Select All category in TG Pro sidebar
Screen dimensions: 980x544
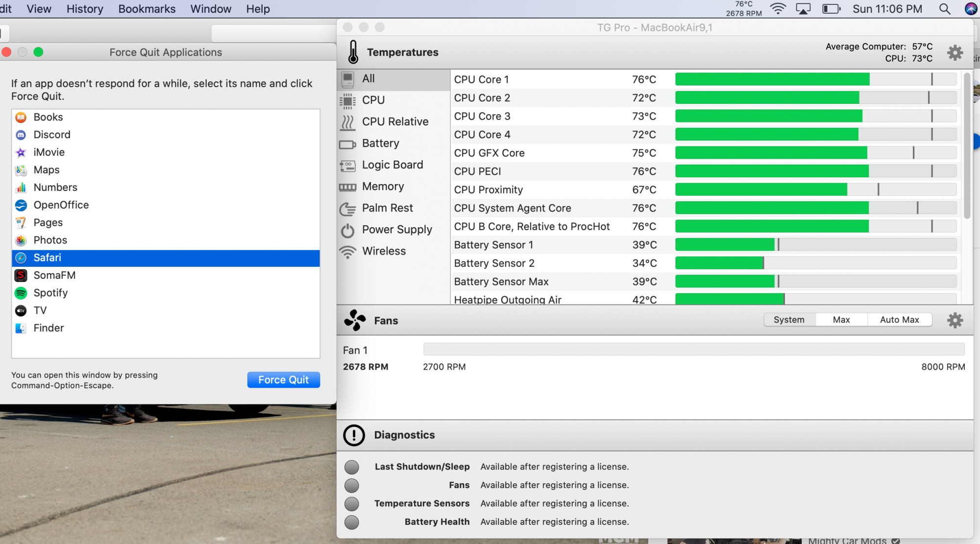click(x=393, y=79)
